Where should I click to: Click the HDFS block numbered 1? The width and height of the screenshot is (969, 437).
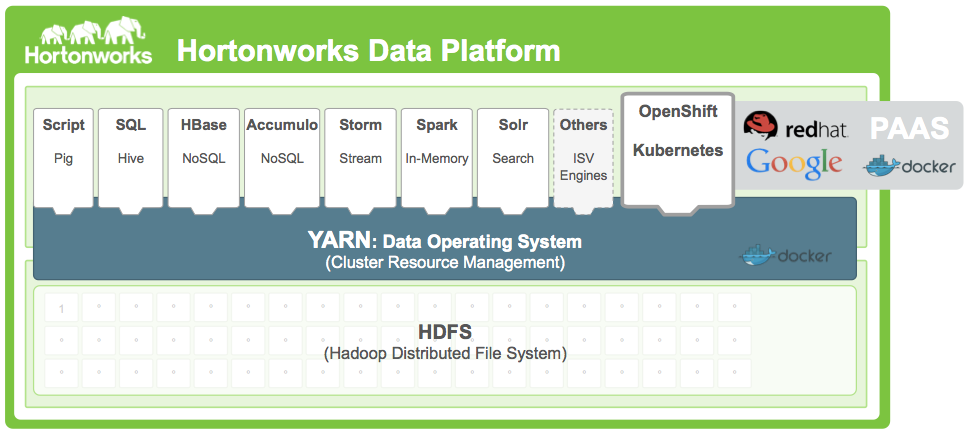(x=61, y=309)
